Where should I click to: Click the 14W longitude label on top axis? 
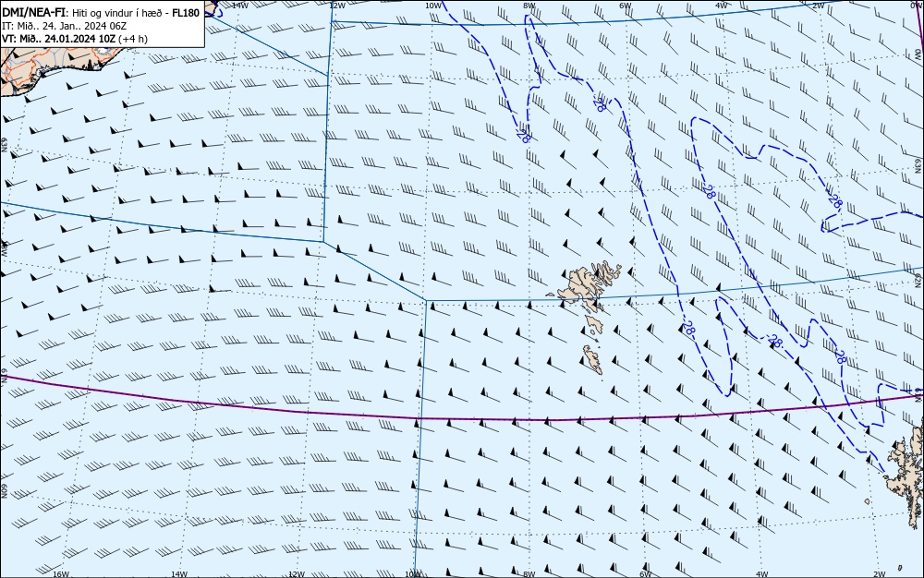(x=239, y=5)
